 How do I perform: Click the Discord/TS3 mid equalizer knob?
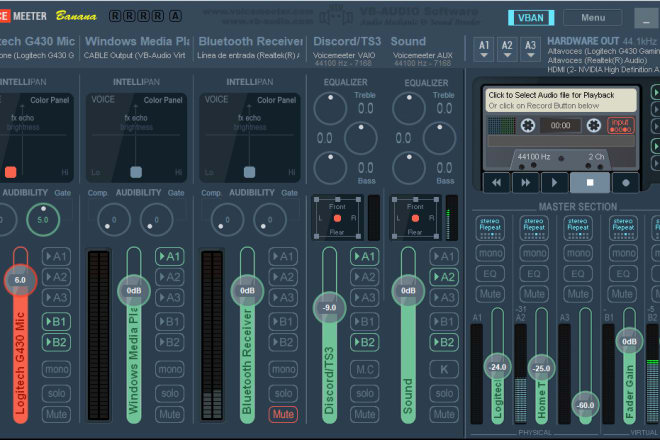pos(361,138)
